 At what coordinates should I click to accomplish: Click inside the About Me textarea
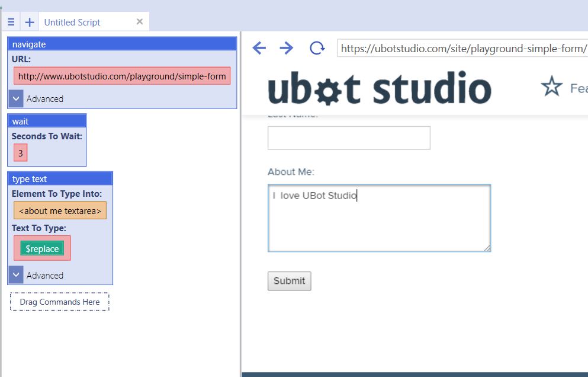(x=379, y=218)
